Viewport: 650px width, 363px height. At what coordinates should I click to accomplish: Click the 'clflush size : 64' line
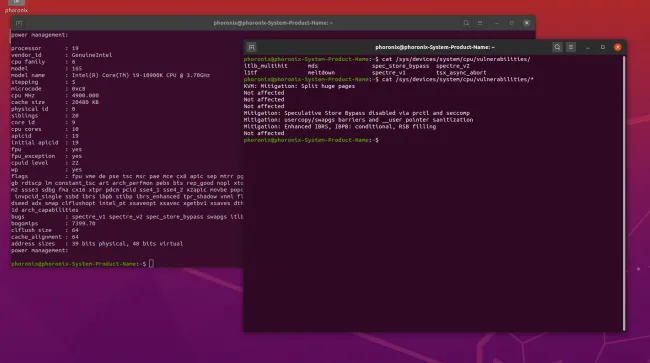pyautogui.click(x=45, y=230)
